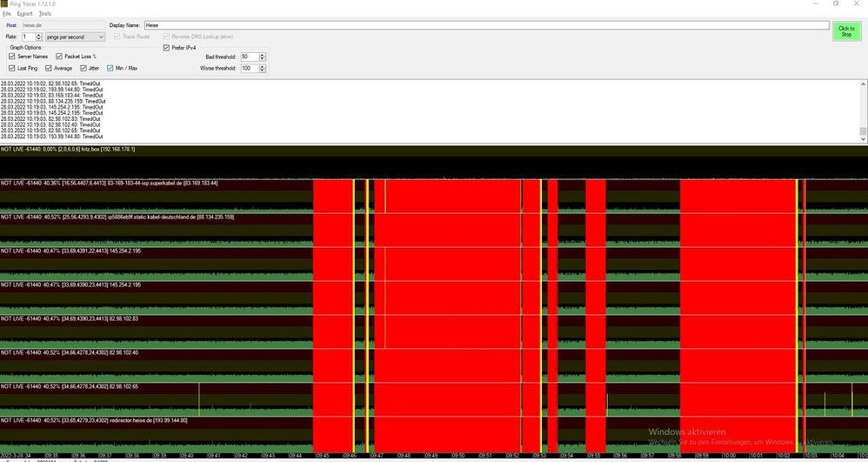868x462 pixels.
Task: Click the Display Name field containing Heise
Action: pyautogui.click(x=486, y=25)
